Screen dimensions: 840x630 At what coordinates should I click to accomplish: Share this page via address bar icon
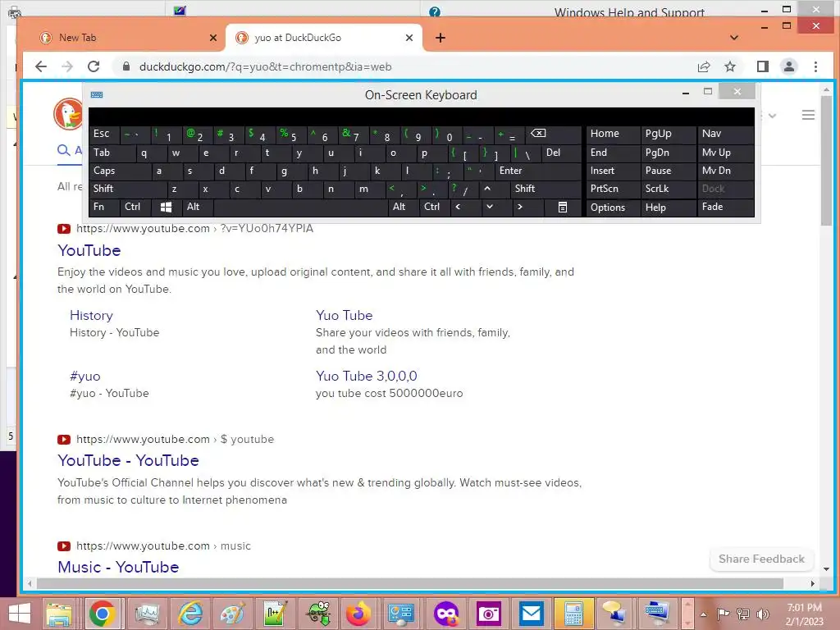[x=703, y=66]
